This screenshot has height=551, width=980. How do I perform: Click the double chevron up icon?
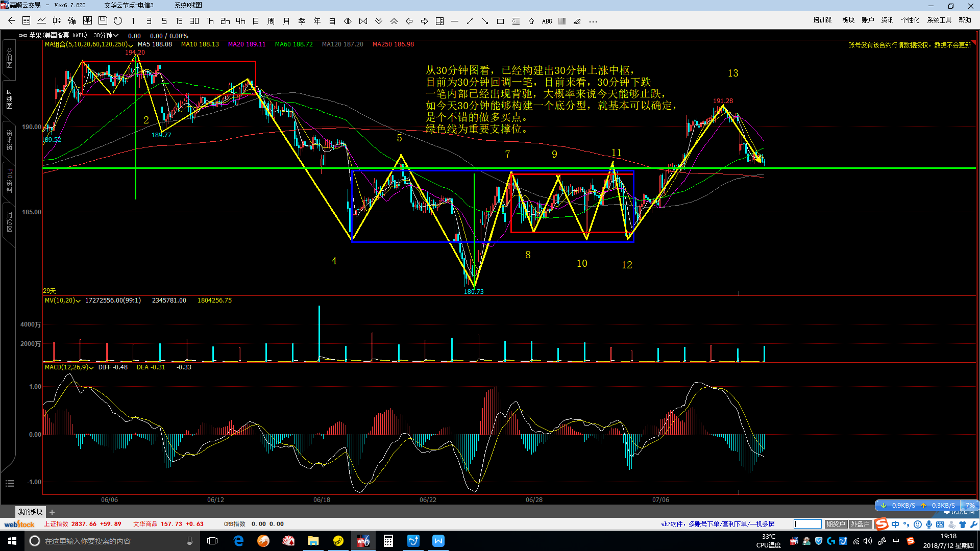click(394, 21)
